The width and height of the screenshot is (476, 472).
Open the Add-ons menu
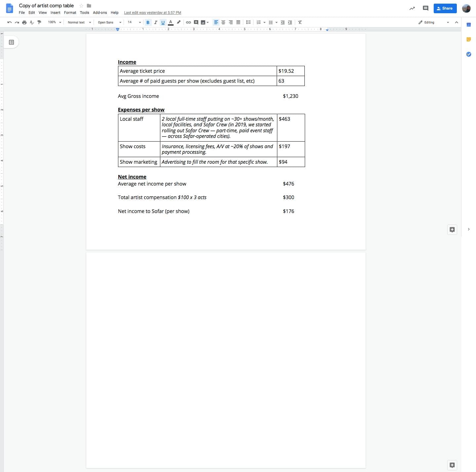100,13
